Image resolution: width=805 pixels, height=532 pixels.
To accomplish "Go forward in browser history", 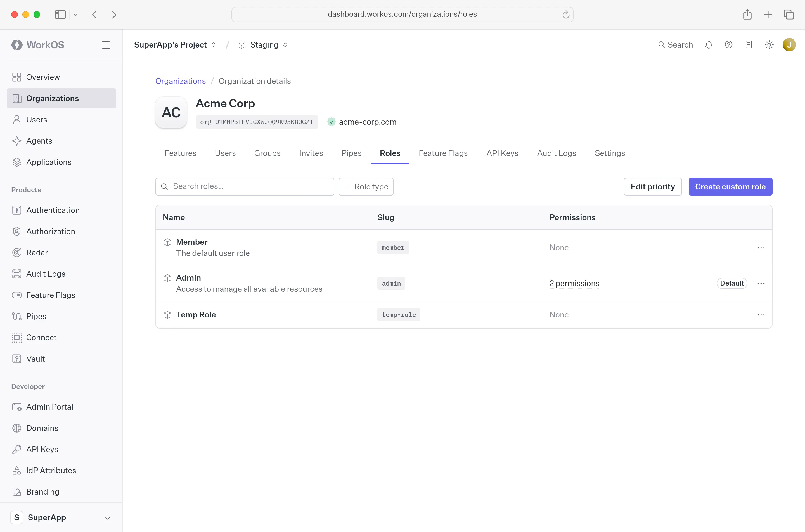I will coord(114,15).
